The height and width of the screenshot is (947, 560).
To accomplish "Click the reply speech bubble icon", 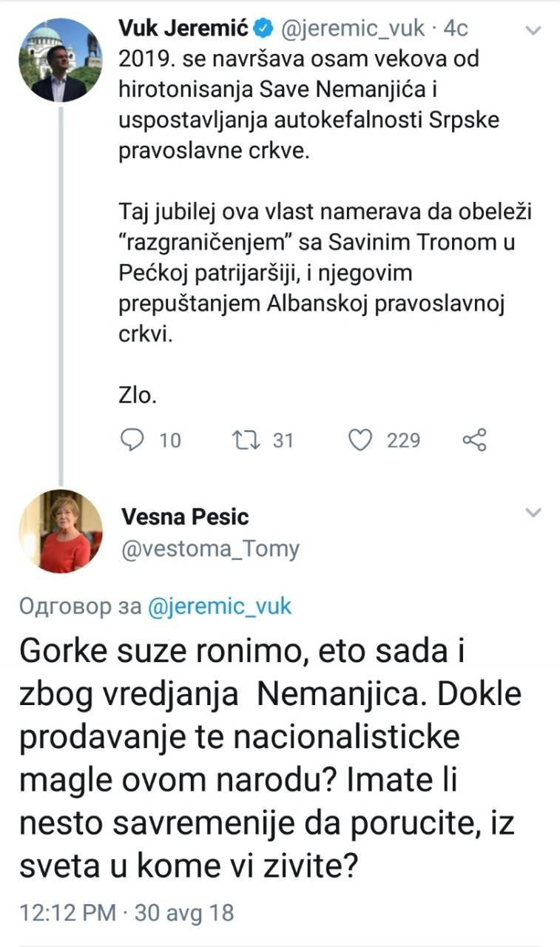I will point(132,440).
